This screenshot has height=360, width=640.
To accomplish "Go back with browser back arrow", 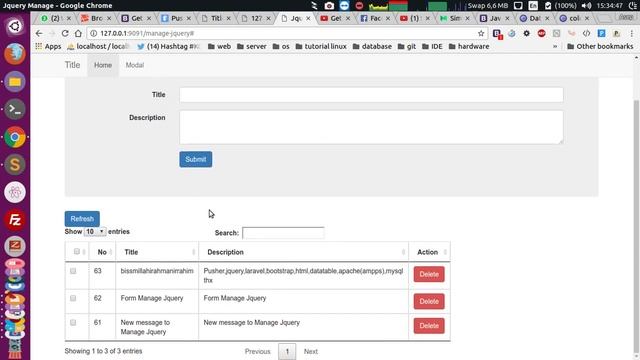I will pyautogui.click(x=39, y=33).
